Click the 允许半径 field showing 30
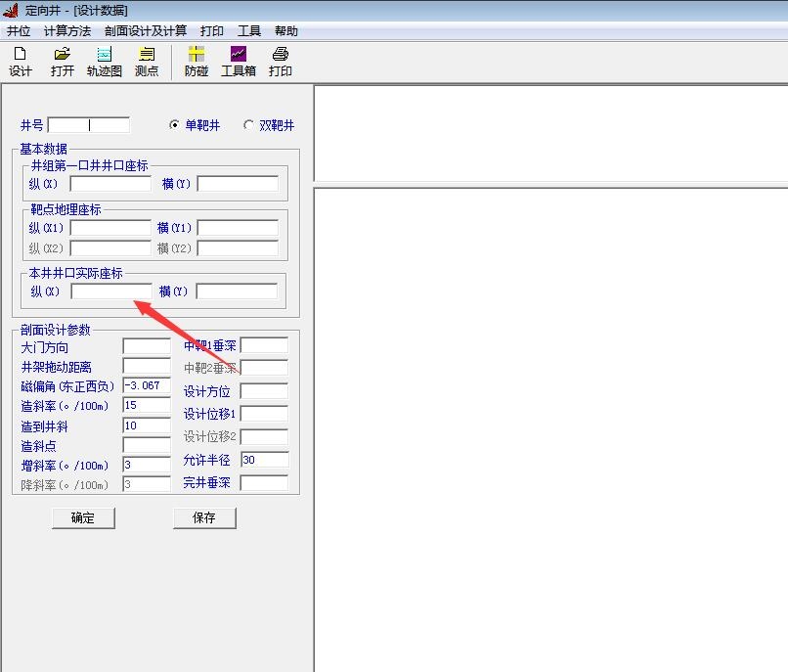This screenshot has height=672, width=788. pos(264,460)
